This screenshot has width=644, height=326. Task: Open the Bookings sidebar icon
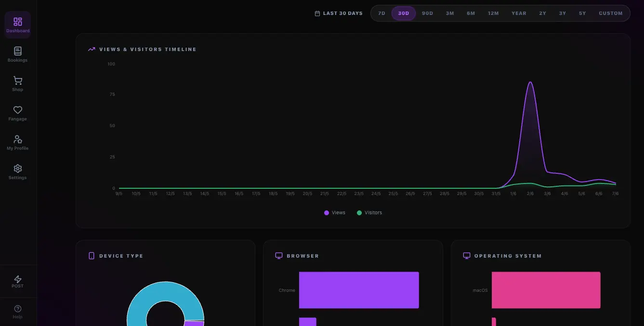pyautogui.click(x=18, y=51)
